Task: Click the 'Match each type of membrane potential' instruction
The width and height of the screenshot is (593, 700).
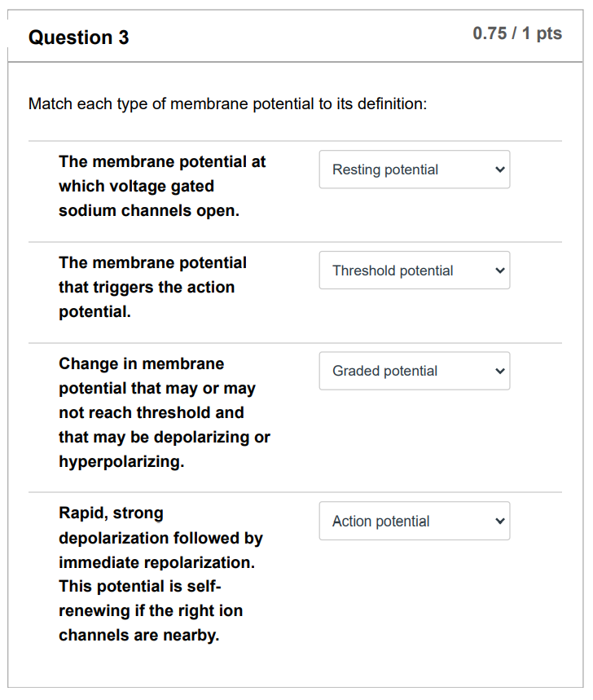Action: coord(227,104)
